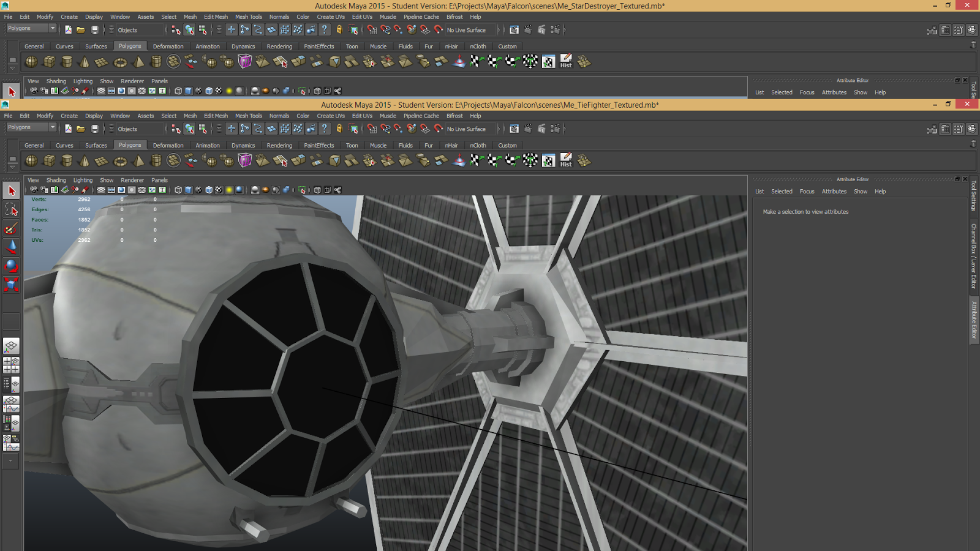
Task: Click the Hist delete history shelf icon in TieFighter window
Action: click(x=566, y=161)
